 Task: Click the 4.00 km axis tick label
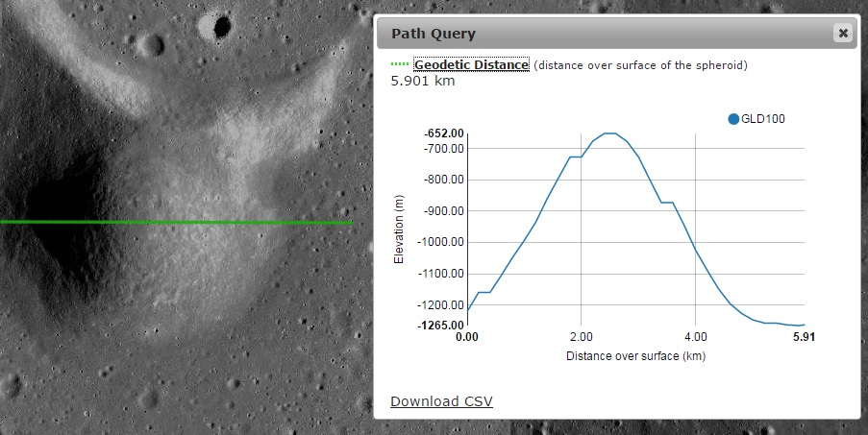(695, 338)
